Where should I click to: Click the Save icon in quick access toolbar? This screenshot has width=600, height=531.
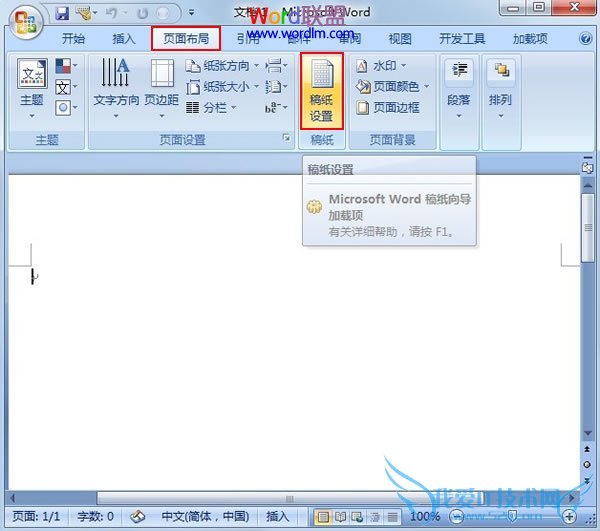pyautogui.click(x=62, y=14)
